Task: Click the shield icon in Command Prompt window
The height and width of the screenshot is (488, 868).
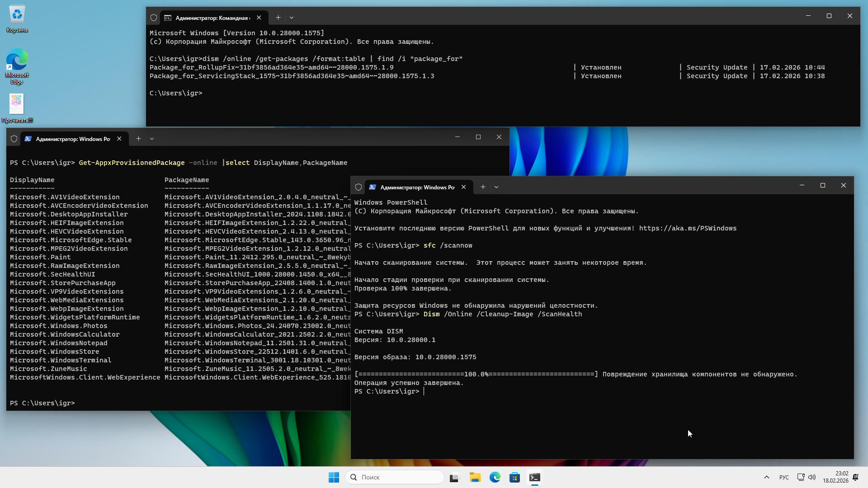Action: click(154, 18)
